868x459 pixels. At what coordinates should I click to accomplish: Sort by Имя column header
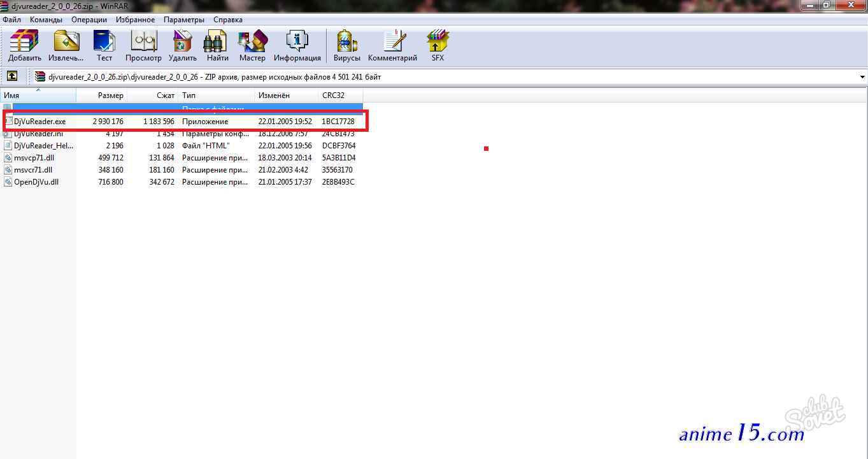(x=38, y=95)
